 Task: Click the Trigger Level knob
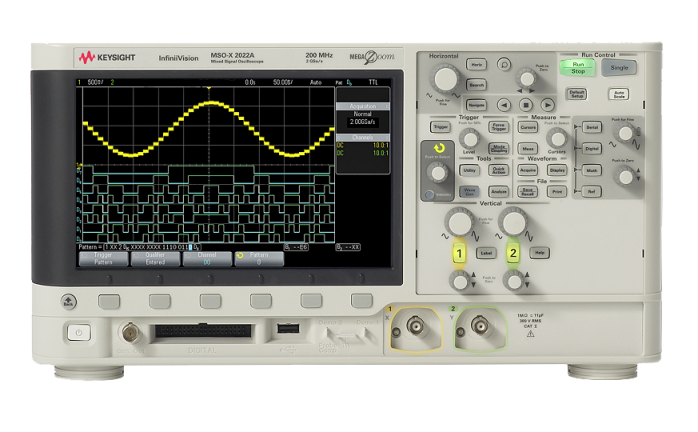[469, 139]
